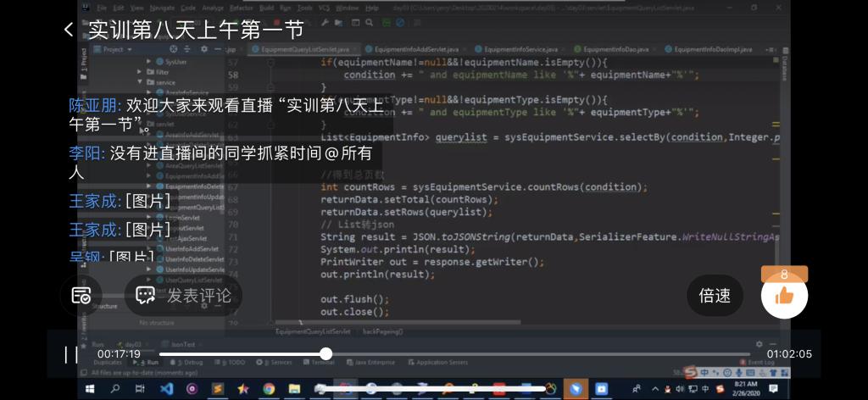Click code line with out.close()

click(354, 312)
